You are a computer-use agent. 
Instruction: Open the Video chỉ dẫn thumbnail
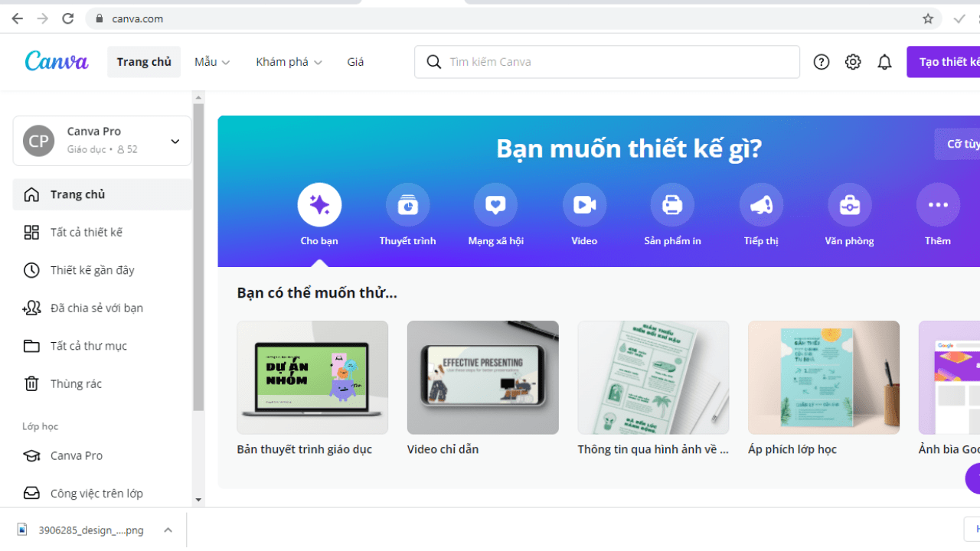[483, 377]
